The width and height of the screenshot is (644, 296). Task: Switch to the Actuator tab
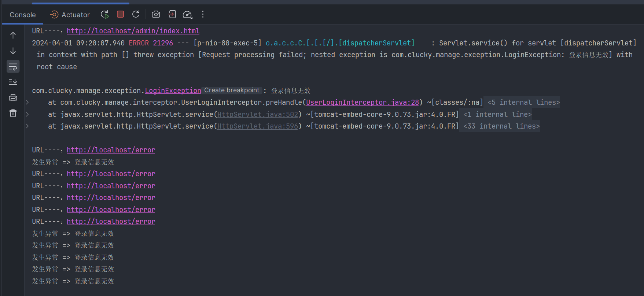click(70, 15)
